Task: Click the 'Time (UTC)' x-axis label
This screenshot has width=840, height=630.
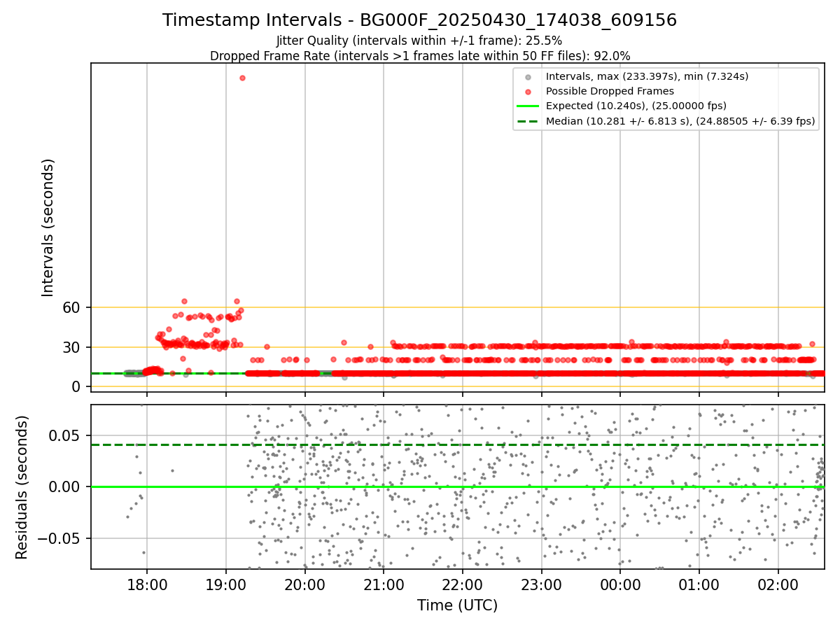Action: pos(457,605)
